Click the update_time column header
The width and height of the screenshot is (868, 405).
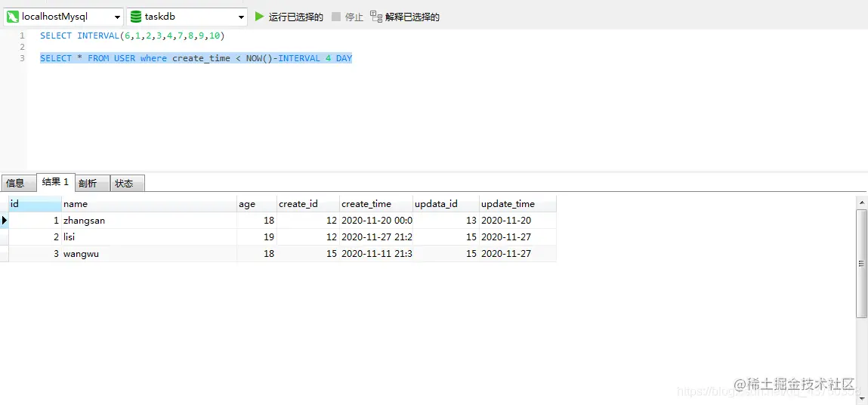click(517, 204)
